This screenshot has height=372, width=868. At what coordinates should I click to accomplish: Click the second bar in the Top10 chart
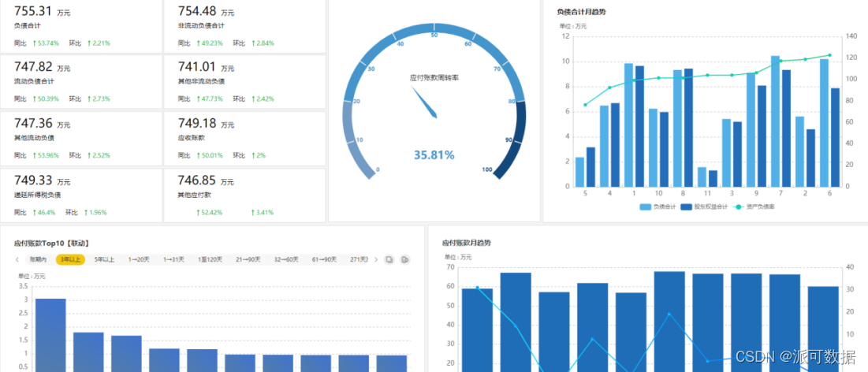[88, 352]
